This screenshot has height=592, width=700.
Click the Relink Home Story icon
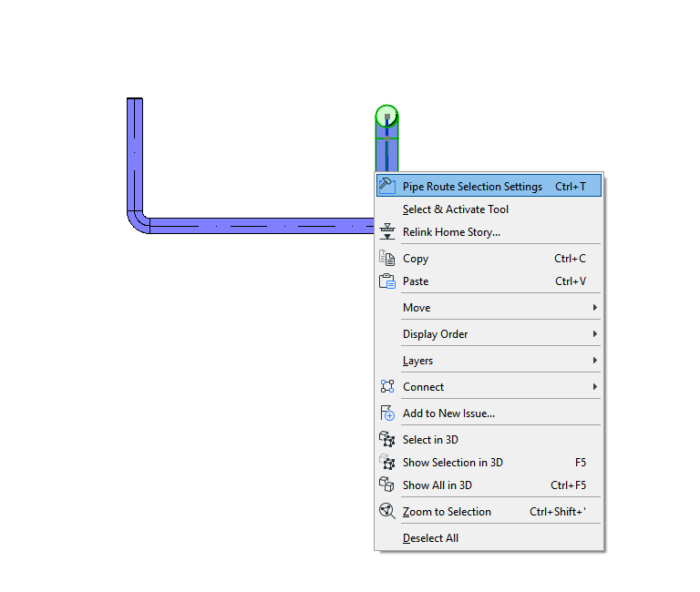point(387,231)
